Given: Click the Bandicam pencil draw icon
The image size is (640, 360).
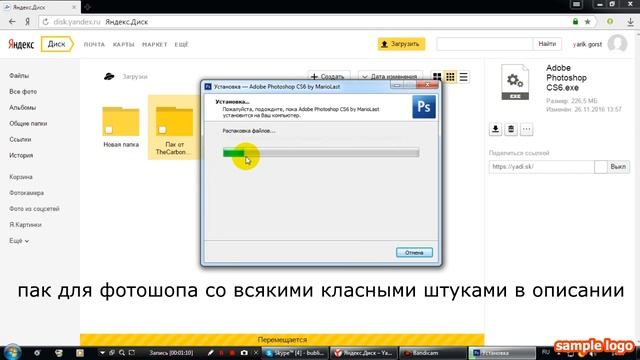Looking at the screenshot, I should 211,353.
